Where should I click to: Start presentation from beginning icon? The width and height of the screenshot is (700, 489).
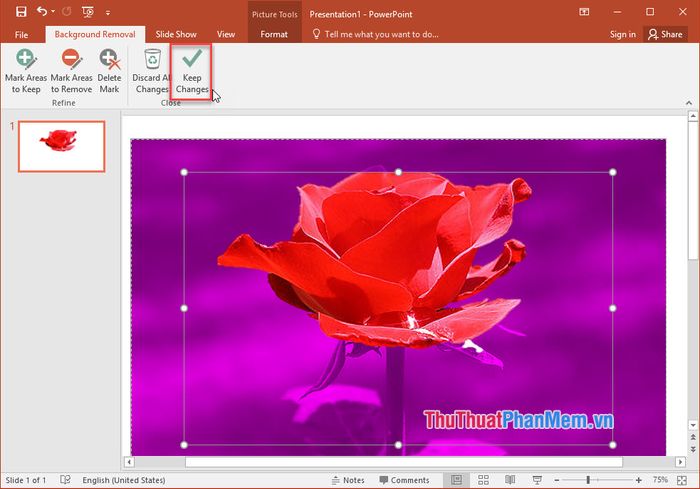pos(88,12)
